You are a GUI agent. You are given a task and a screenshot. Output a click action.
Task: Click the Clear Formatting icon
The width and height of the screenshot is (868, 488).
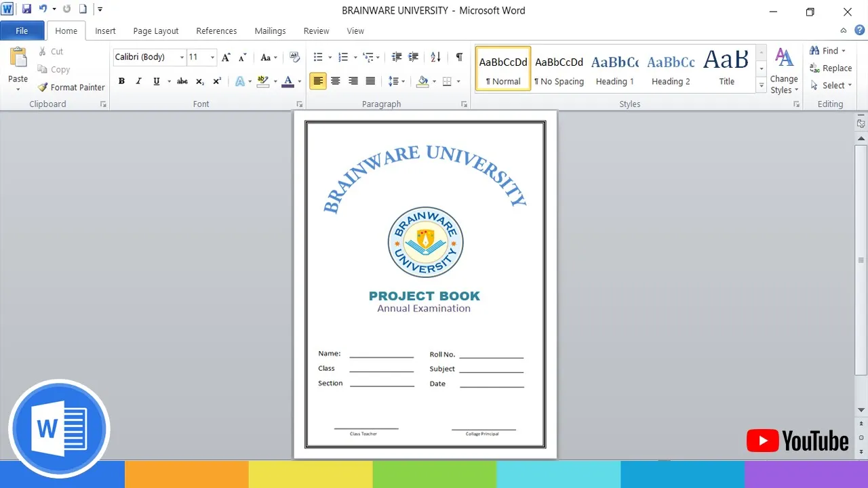pyautogui.click(x=295, y=58)
